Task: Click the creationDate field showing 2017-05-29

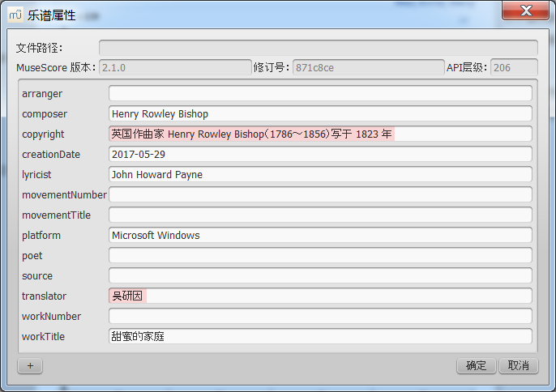Action: [320, 155]
